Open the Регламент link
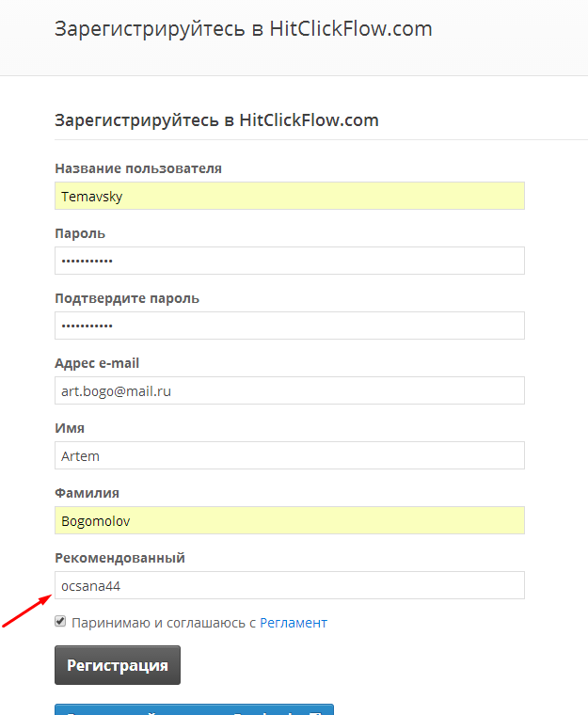 [x=294, y=623]
